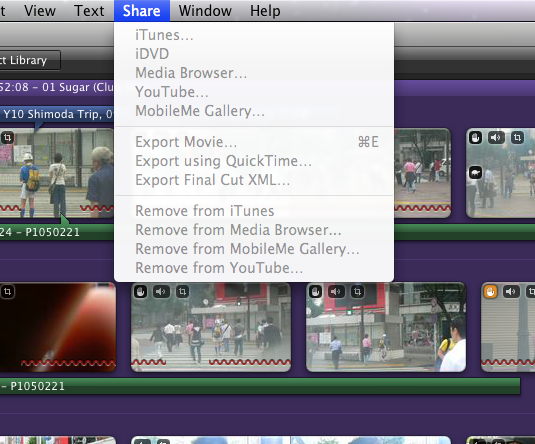Image resolution: width=535 pixels, height=444 pixels.
Task: Select Export Final Cut XML…
Action: 254,180
